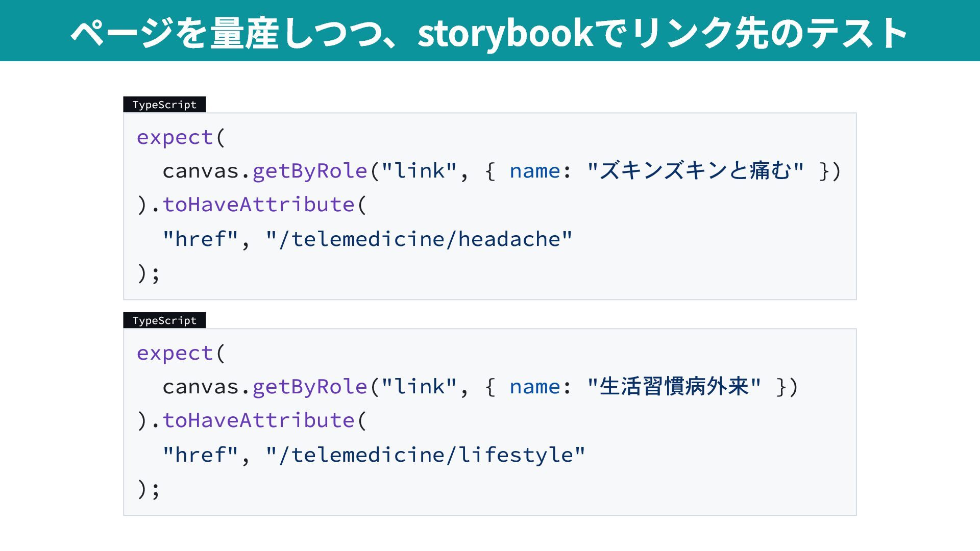Image resolution: width=980 pixels, height=551 pixels.
Task: Click the /telemedicine/headache path string
Action: point(419,239)
